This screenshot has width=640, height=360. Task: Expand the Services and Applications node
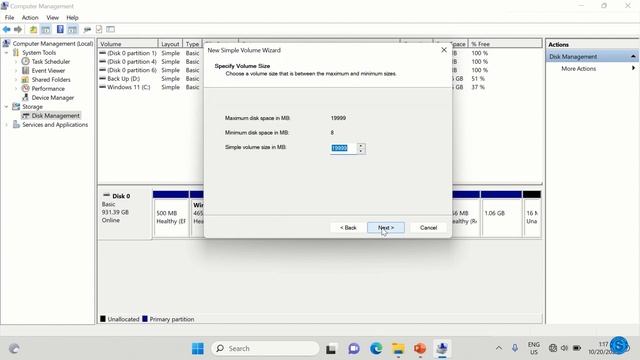7,124
